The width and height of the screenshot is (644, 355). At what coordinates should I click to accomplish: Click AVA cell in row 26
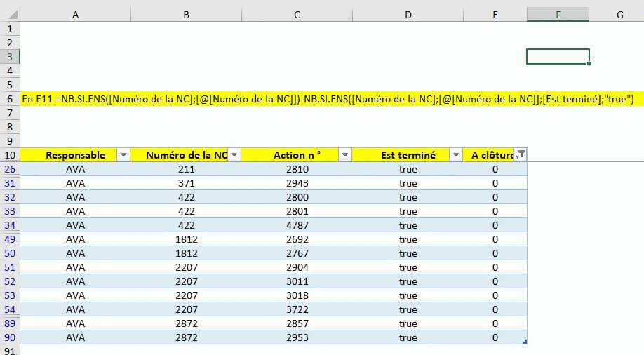[76, 169]
